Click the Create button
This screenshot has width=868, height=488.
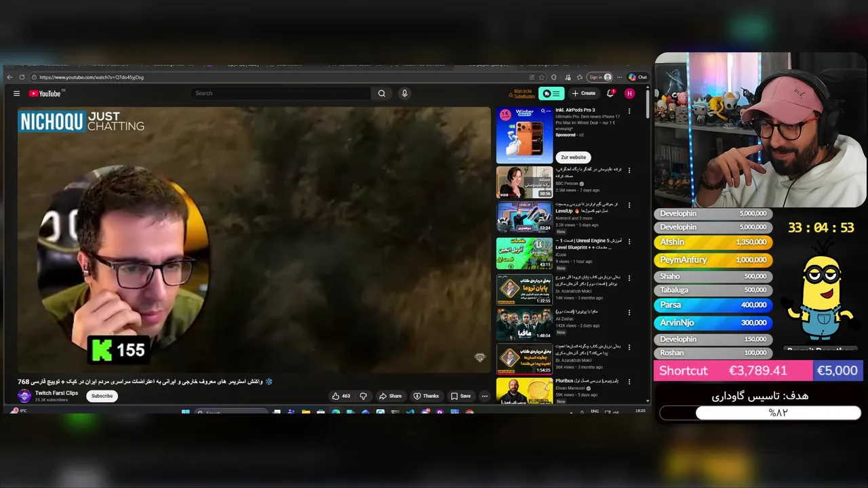point(584,94)
